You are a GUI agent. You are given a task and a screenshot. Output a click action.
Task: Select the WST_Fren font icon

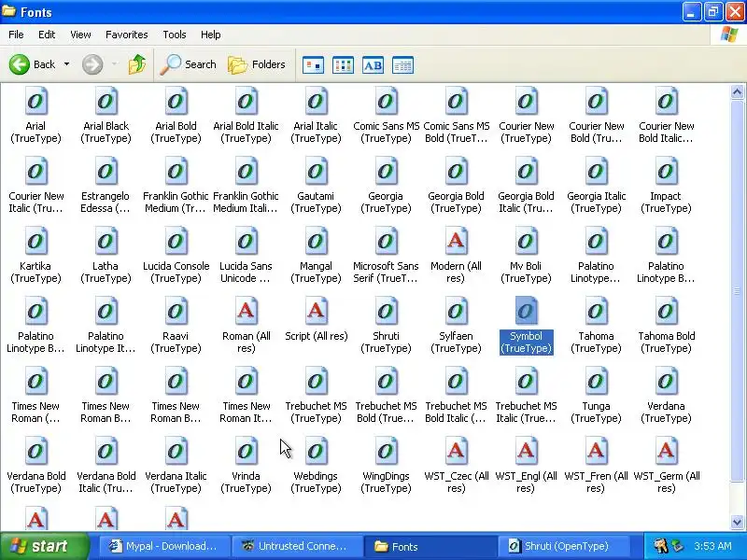point(597,451)
